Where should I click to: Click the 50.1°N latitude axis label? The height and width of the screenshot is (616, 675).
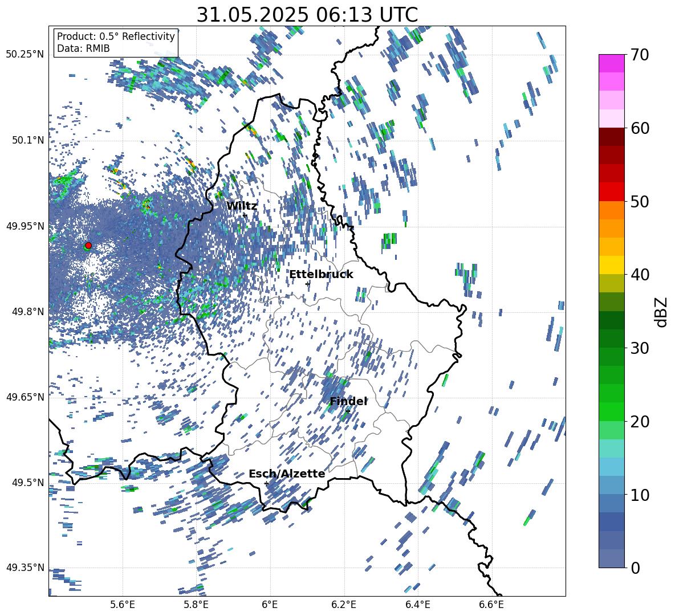[x=27, y=140]
